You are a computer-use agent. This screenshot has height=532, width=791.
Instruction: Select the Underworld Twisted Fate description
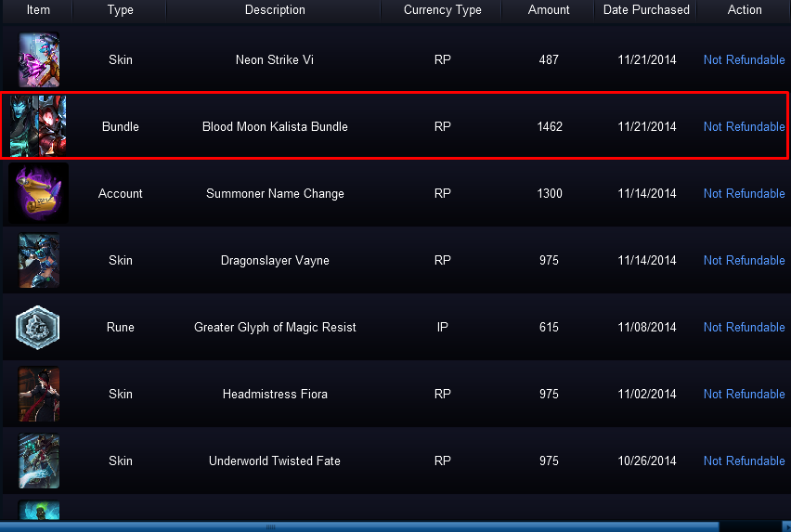click(x=275, y=461)
